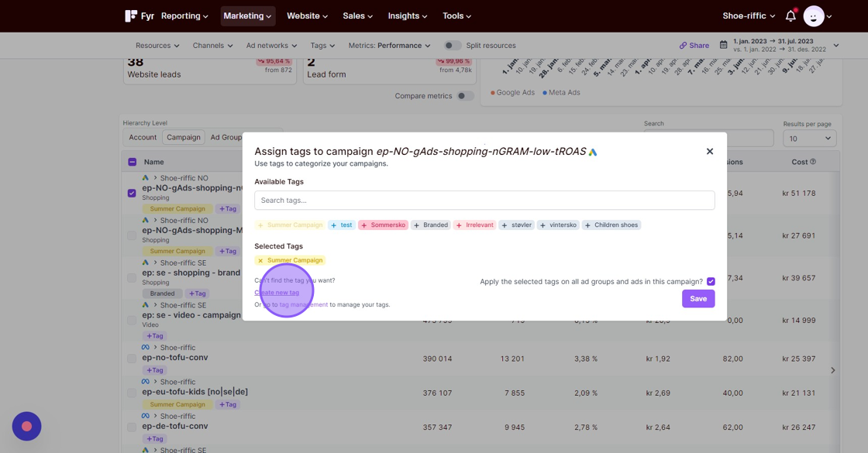Image resolution: width=868 pixels, height=453 pixels.
Task: Open the Sales menu
Action: [357, 16]
